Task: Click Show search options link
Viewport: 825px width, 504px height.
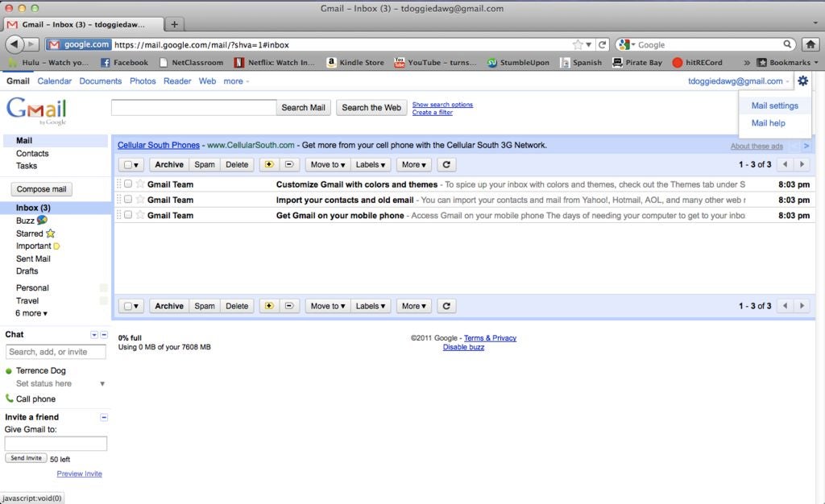Action: click(442, 105)
